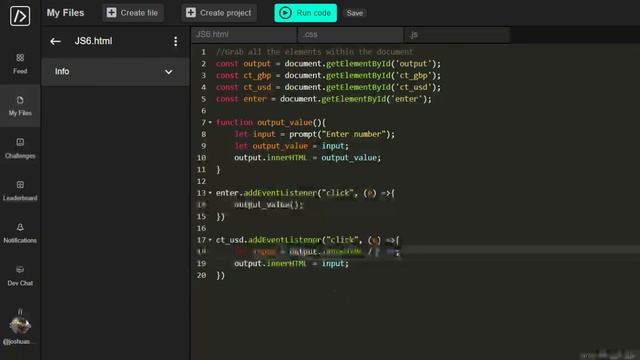Click the 'ct_usd' variable on line 4
The image size is (640, 360).
(257, 87)
